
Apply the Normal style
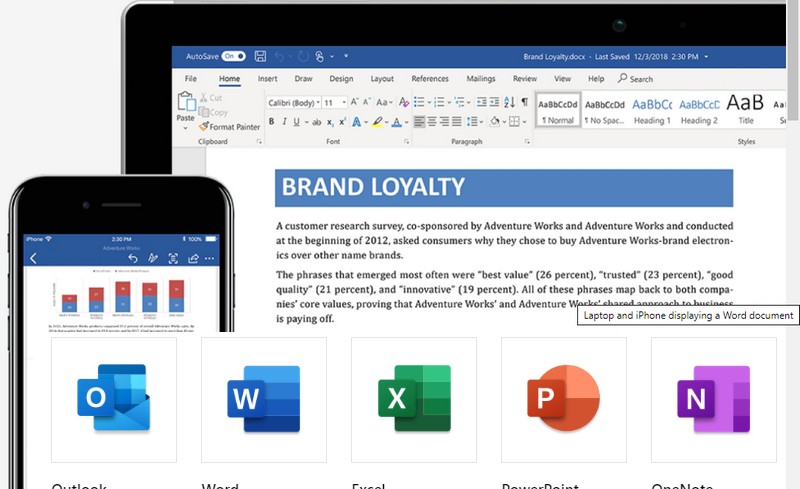pos(558,110)
